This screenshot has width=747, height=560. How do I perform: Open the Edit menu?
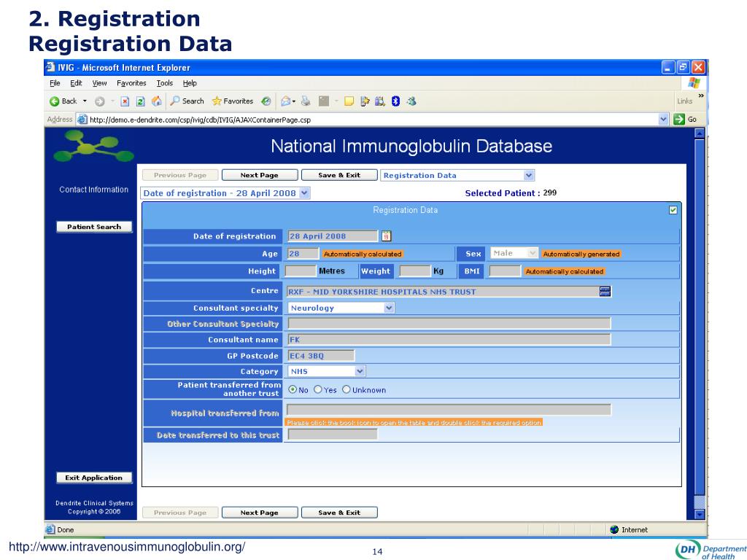point(76,83)
